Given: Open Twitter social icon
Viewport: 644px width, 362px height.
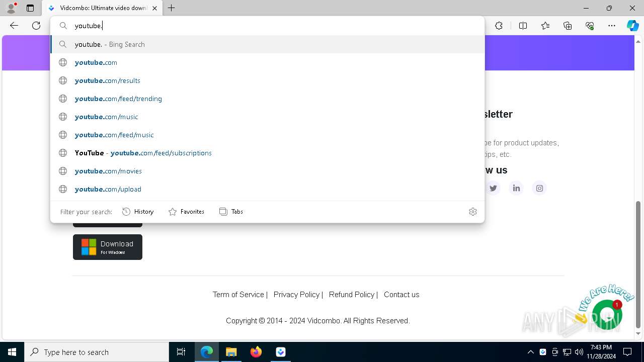Looking at the screenshot, I should pos(493,188).
